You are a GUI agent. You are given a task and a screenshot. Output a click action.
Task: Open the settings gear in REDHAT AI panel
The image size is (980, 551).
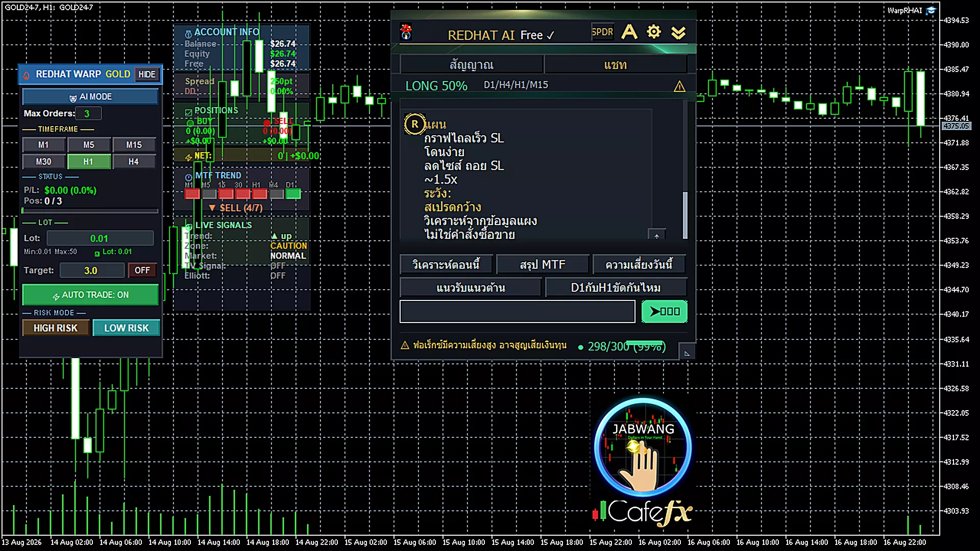coord(654,32)
